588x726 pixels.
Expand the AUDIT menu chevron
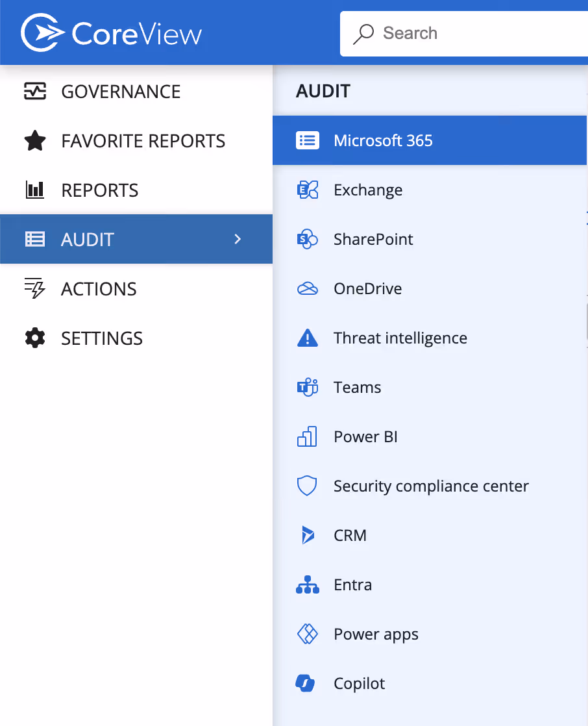(238, 239)
